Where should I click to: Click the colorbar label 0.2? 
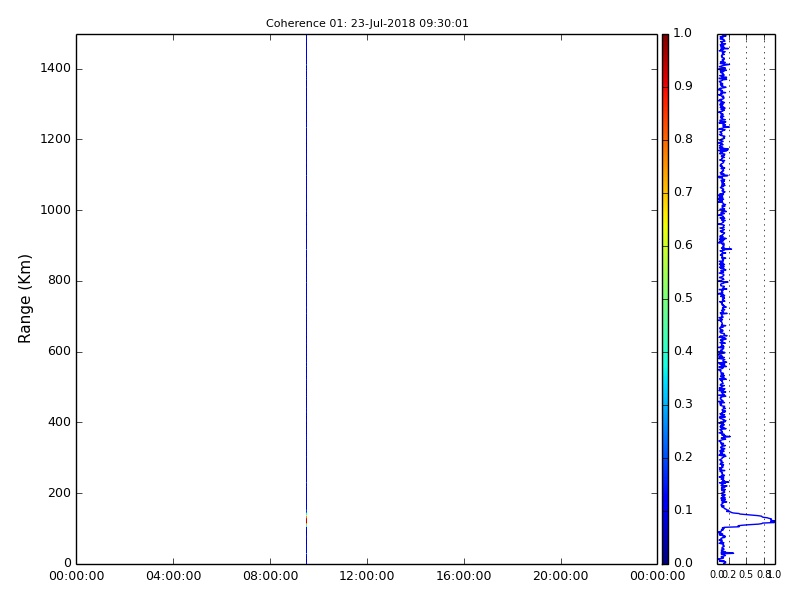pos(683,457)
